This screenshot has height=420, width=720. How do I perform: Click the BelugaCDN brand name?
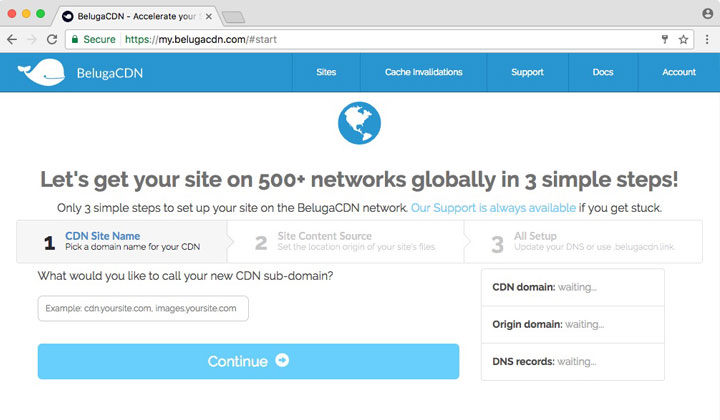[x=110, y=73]
